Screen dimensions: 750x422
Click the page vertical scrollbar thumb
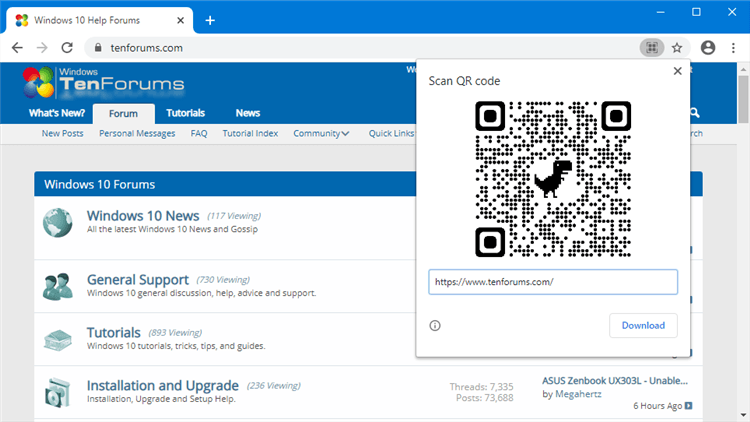pos(743,99)
